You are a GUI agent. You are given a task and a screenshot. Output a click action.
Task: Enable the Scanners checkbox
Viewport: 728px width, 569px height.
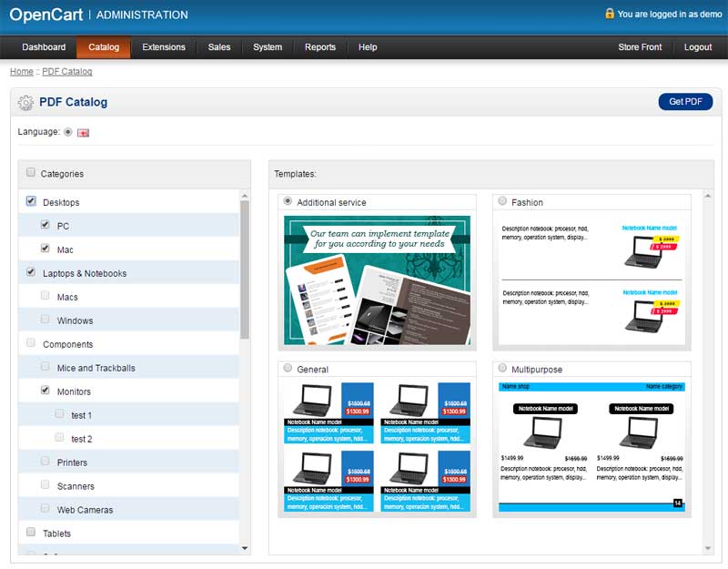coord(45,485)
